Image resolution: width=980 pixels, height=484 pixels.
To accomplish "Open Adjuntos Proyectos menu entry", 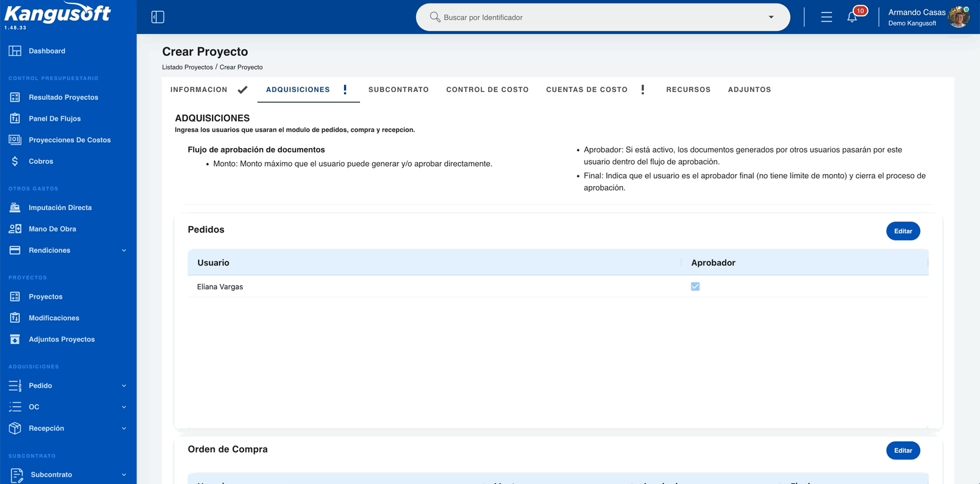I will (61, 339).
